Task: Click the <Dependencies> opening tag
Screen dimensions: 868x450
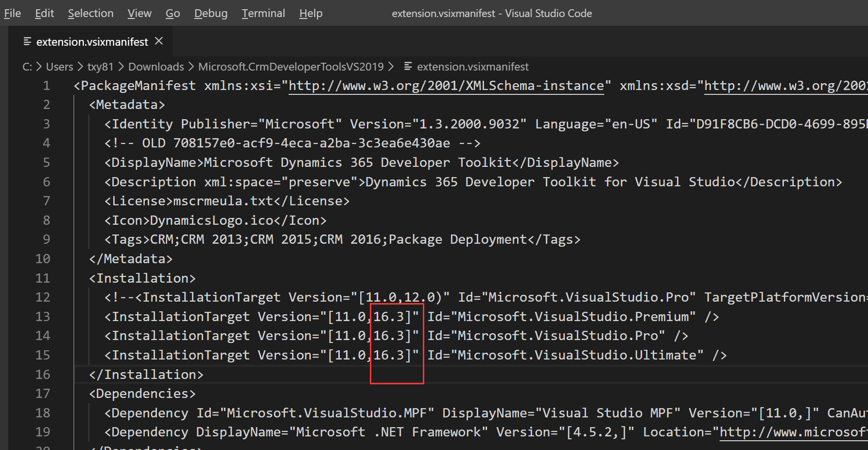Action: tap(142, 394)
